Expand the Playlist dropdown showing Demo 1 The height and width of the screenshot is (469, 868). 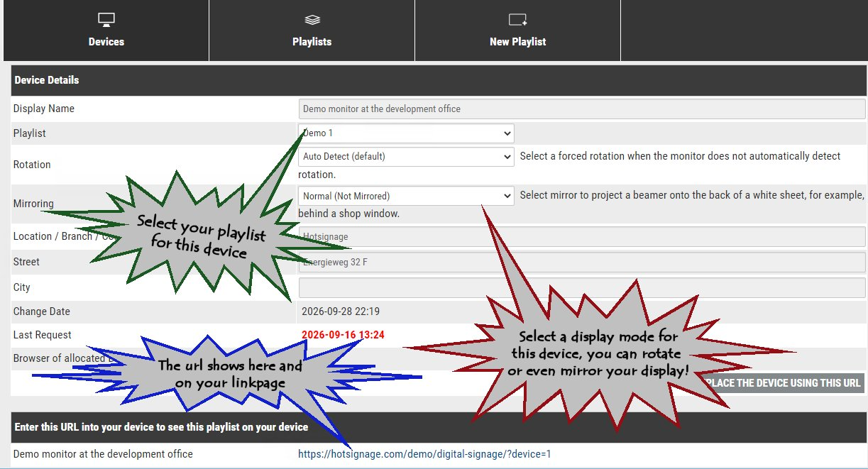[x=406, y=133]
